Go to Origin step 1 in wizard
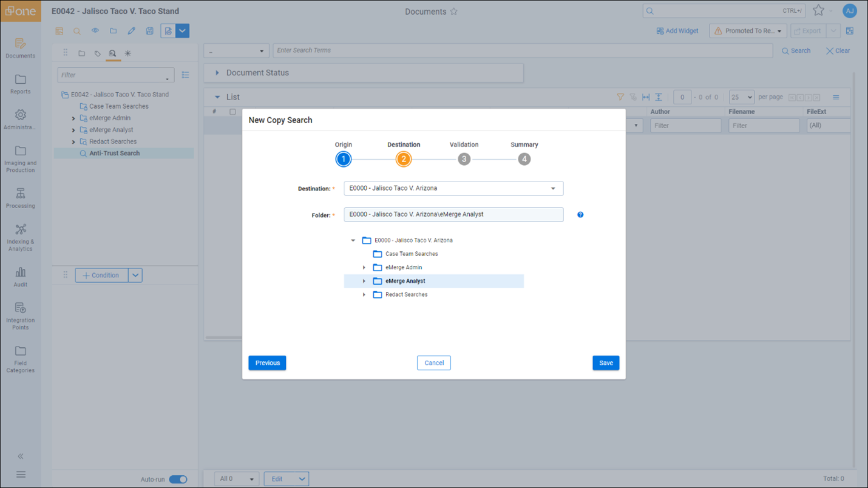This screenshot has width=868, height=488. click(344, 159)
